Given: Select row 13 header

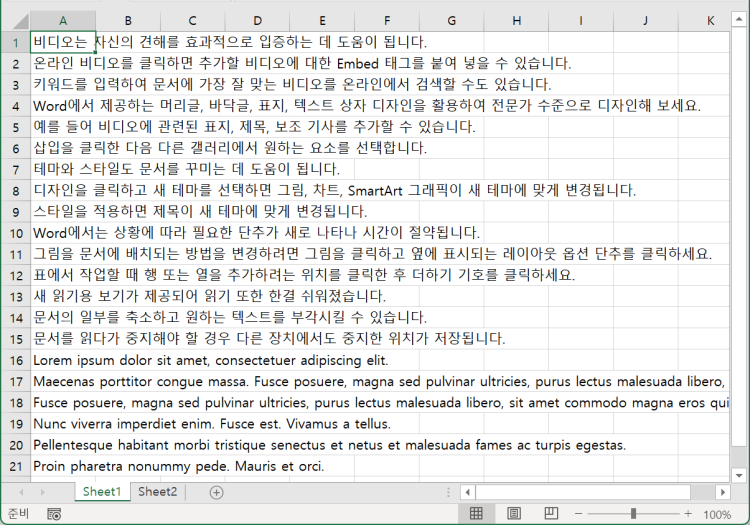Looking at the screenshot, I should click(x=16, y=296).
